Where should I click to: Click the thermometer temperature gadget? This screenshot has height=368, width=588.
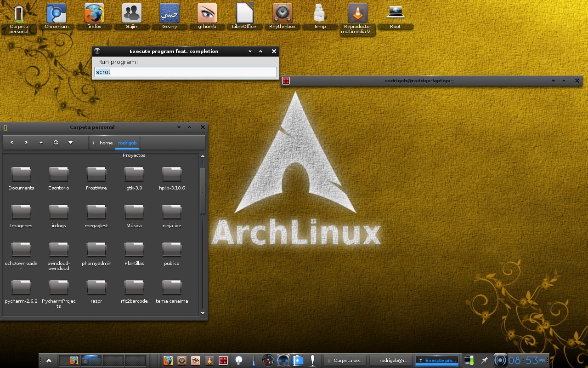click(x=253, y=361)
